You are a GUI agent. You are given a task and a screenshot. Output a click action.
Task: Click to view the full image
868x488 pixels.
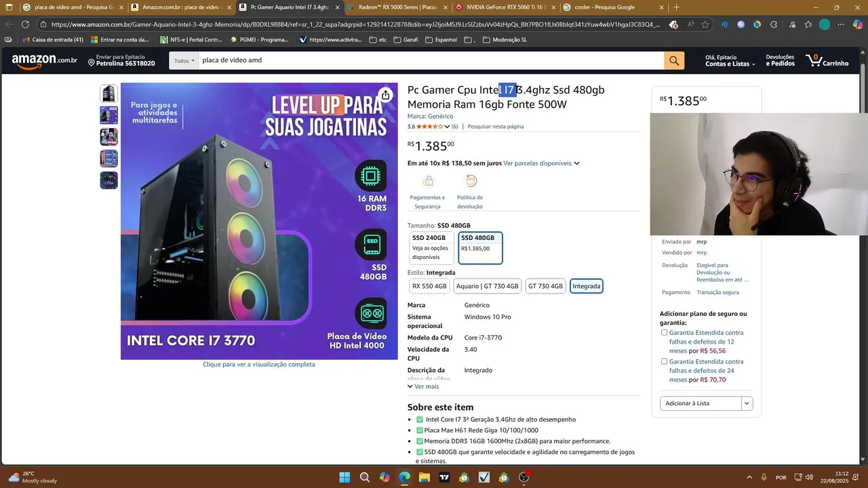pyautogui.click(x=259, y=365)
